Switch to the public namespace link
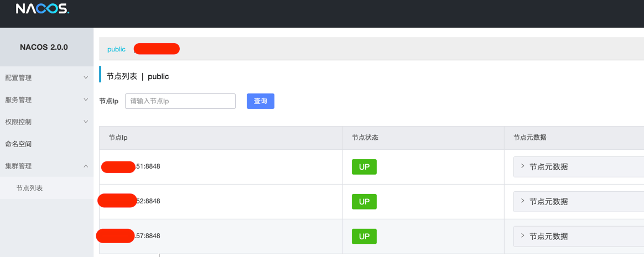The height and width of the screenshot is (257, 644). (x=116, y=49)
